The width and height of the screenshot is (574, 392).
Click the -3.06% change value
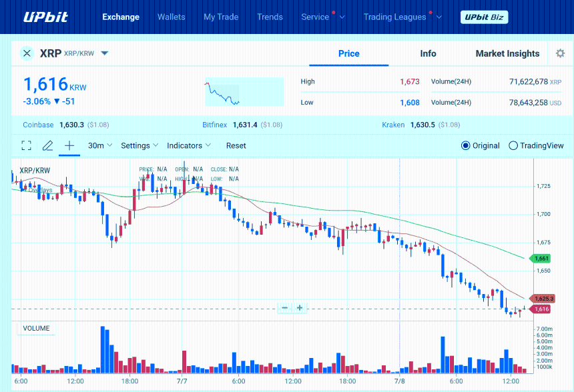tap(37, 101)
